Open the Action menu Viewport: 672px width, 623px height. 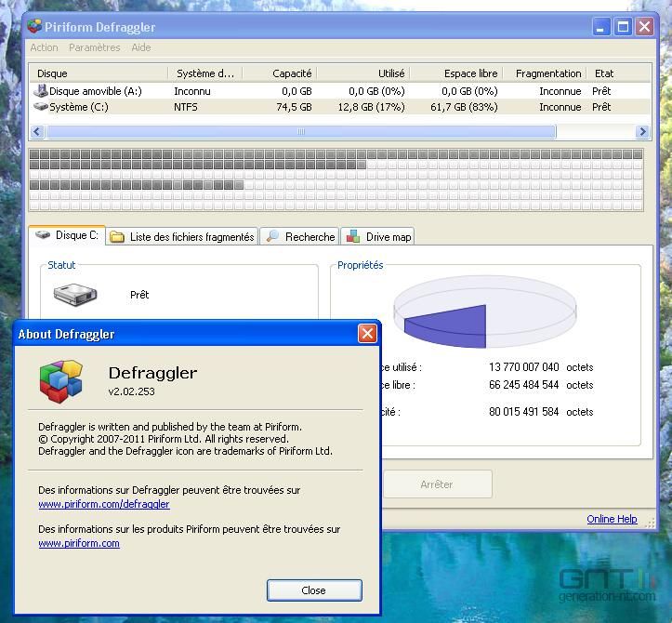(44, 47)
